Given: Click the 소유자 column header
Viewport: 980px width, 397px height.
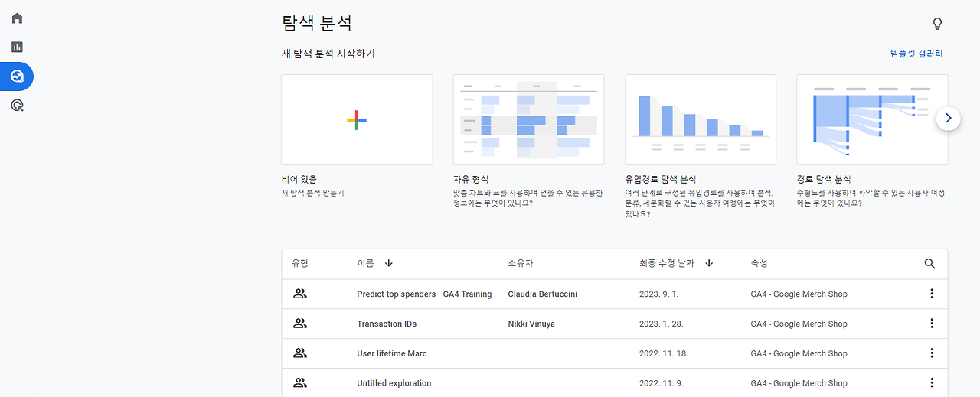Looking at the screenshot, I should click(521, 263).
